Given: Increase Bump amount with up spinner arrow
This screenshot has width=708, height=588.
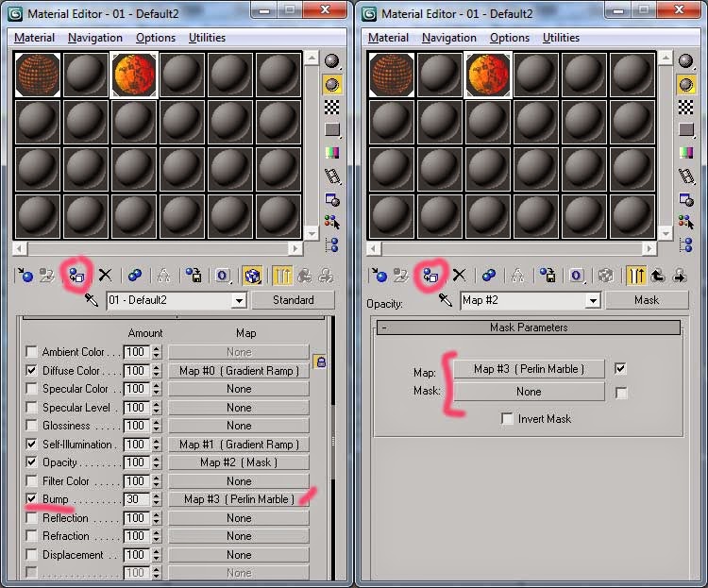Looking at the screenshot, I should point(156,496).
